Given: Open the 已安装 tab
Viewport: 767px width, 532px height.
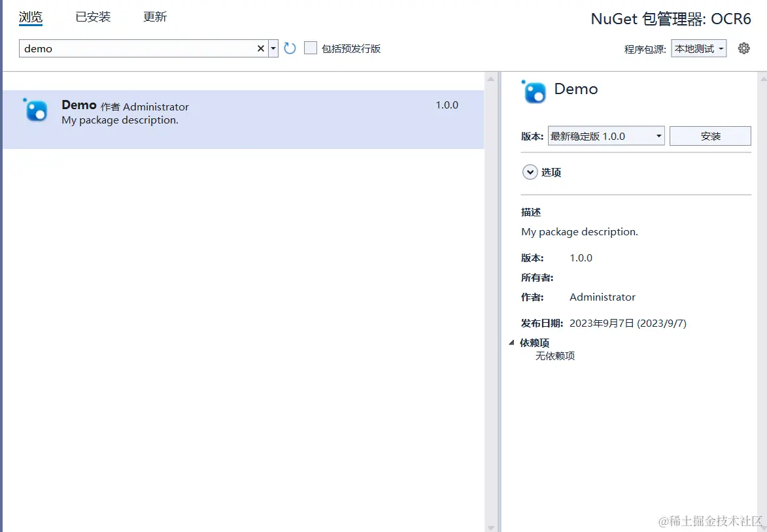Looking at the screenshot, I should coord(93,16).
